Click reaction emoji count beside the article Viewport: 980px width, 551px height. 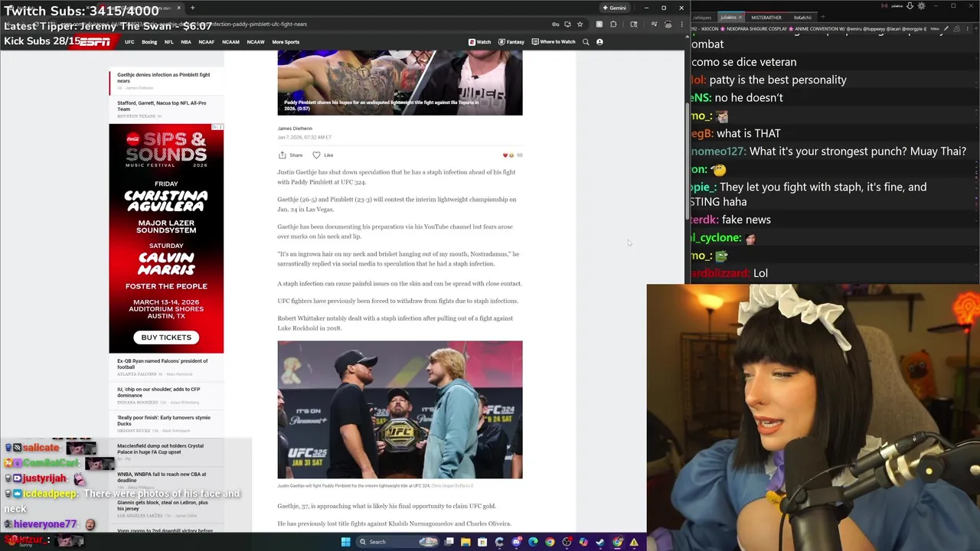point(512,155)
